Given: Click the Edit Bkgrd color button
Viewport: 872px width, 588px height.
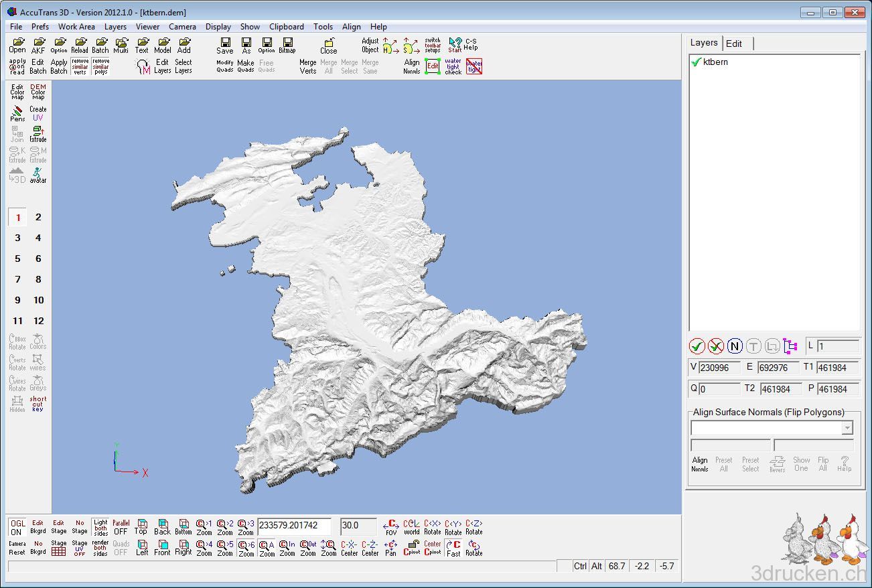Looking at the screenshot, I should (38, 527).
